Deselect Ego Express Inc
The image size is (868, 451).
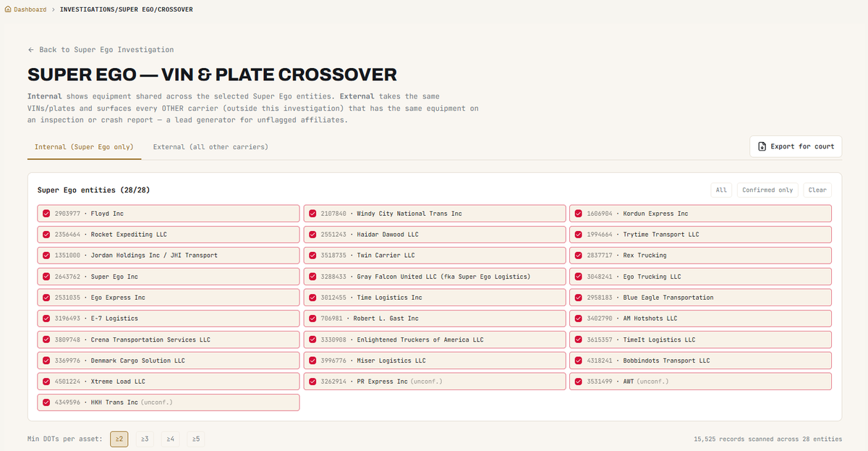(168, 298)
